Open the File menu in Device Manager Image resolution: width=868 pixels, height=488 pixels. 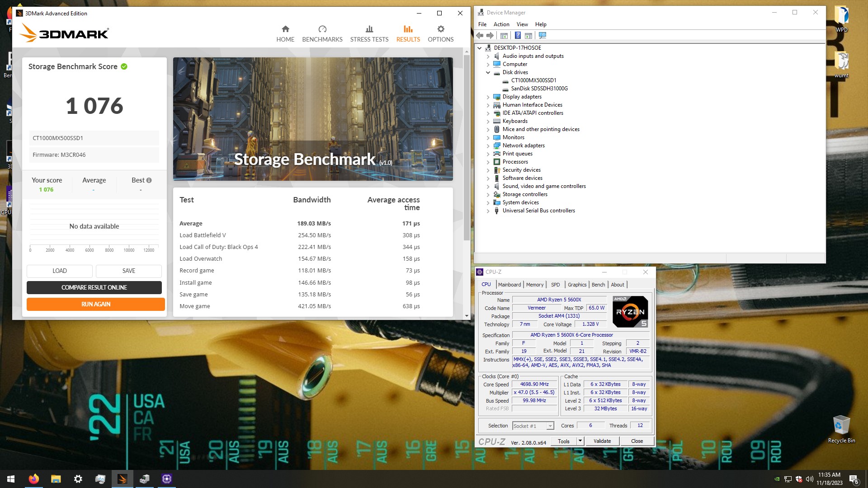[482, 24]
